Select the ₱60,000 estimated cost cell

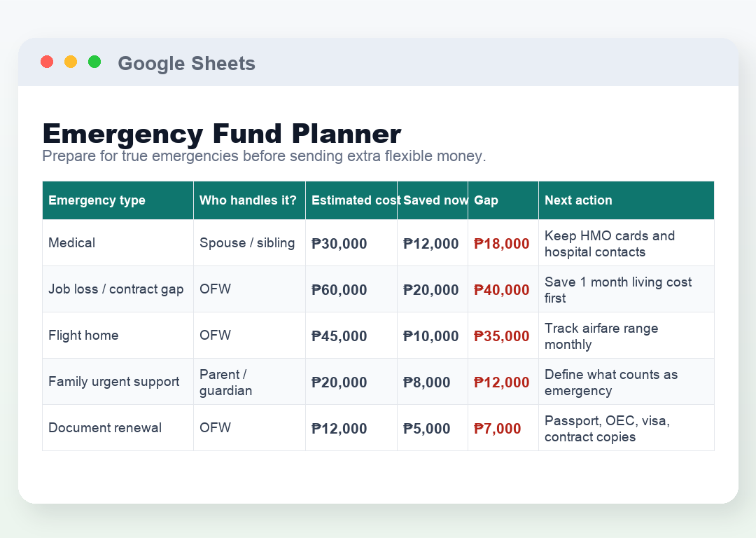coord(351,289)
